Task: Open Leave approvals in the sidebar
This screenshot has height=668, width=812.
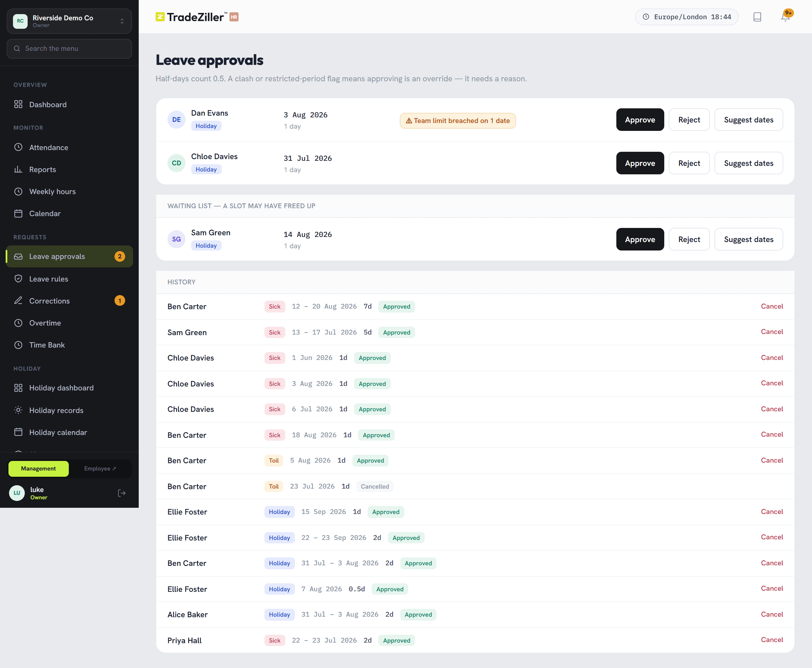Action: point(69,256)
